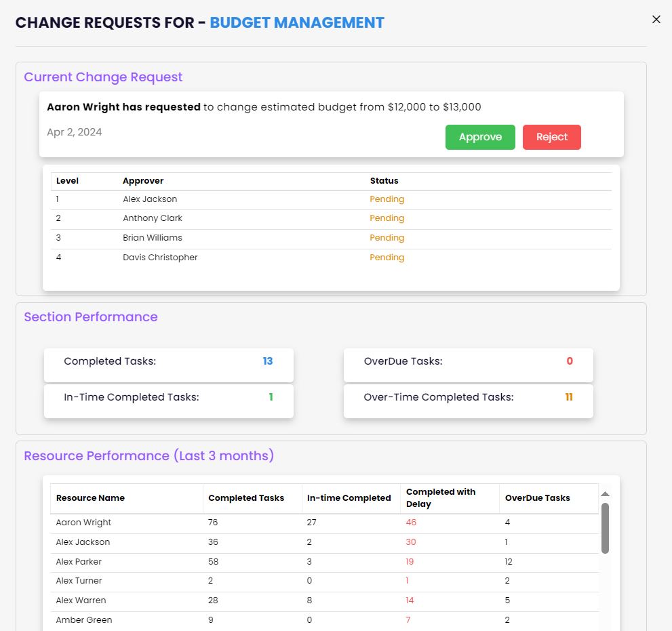This screenshot has width=672, height=631.
Task: Close the Change Requests dialog
Action: click(656, 20)
